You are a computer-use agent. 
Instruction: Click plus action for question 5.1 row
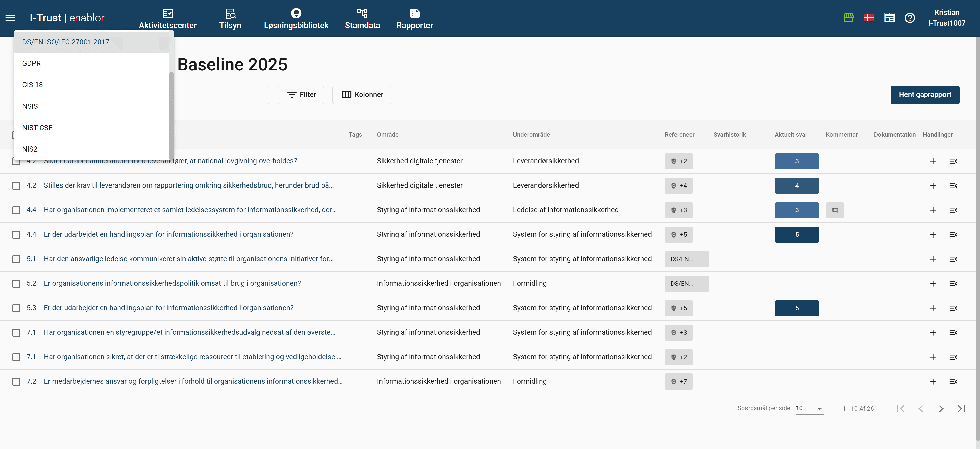point(933,259)
